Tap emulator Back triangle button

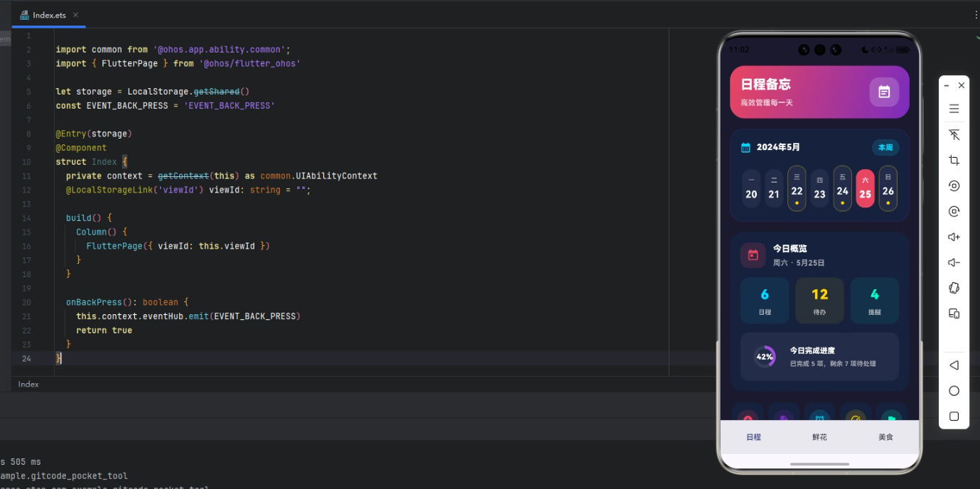tap(954, 365)
